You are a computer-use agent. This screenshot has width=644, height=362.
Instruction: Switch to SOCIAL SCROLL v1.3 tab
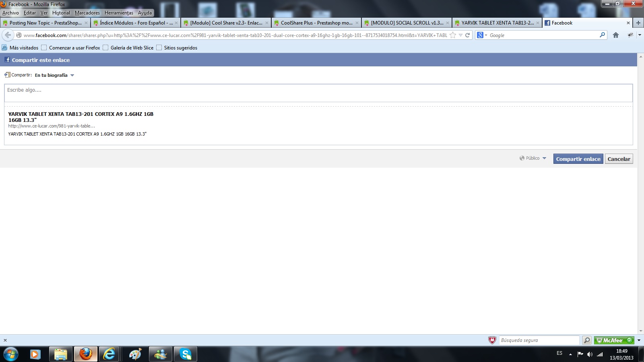pos(407,23)
